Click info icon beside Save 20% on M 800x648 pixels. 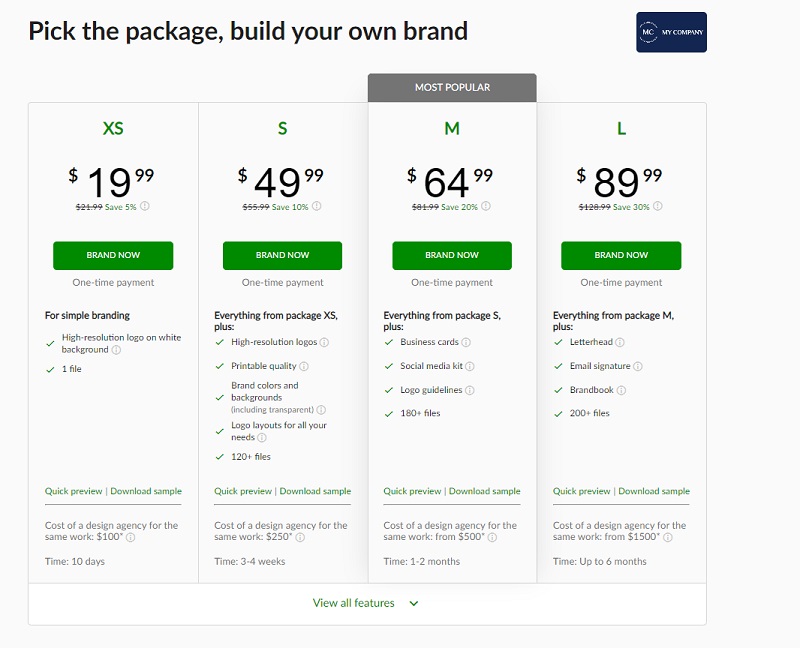pos(486,206)
